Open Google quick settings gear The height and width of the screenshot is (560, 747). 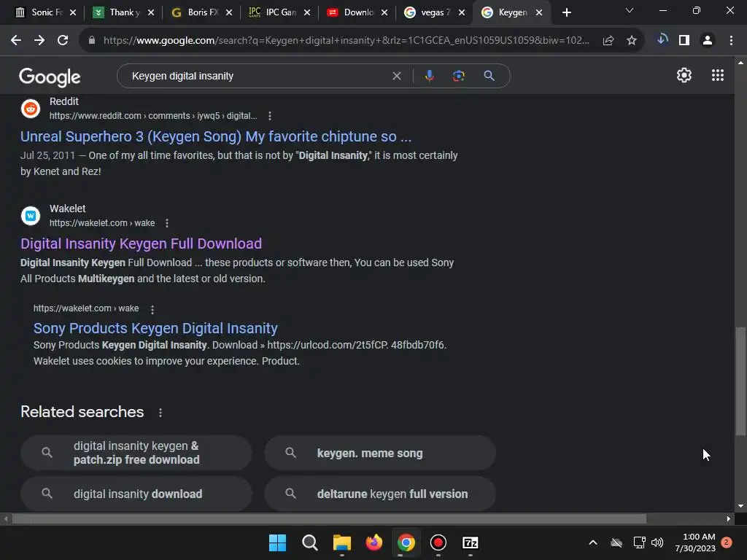click(x=684, y=75)
